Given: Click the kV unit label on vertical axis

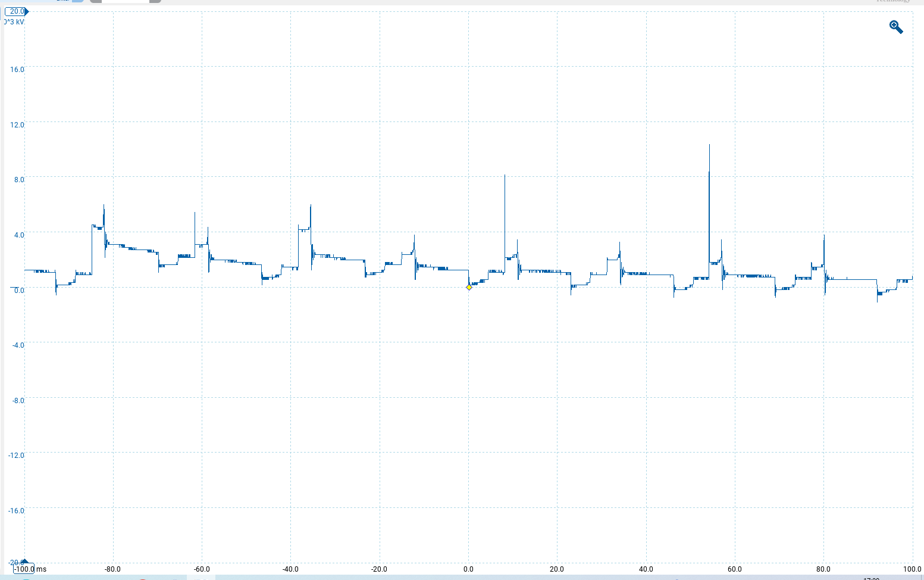Looking at the screenshot, I should pos(14,22).
